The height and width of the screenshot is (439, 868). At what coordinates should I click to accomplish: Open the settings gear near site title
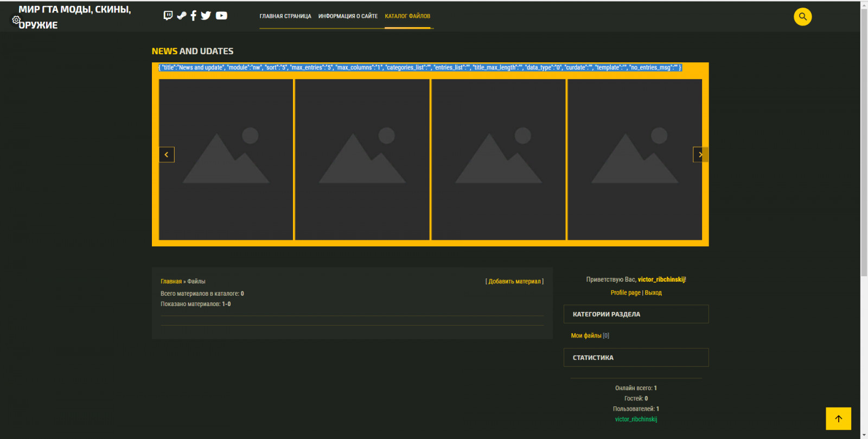click(x=16, y=20)
